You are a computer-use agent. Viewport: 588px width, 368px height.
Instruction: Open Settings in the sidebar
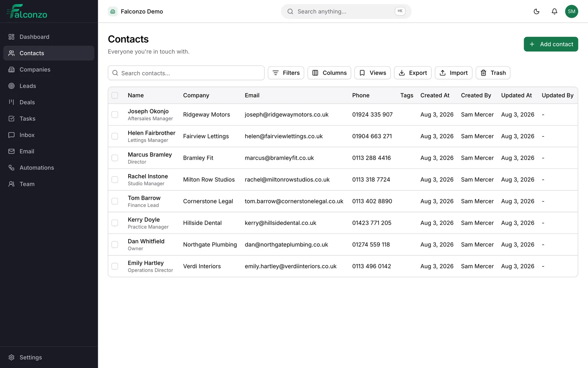pos(49,357)
